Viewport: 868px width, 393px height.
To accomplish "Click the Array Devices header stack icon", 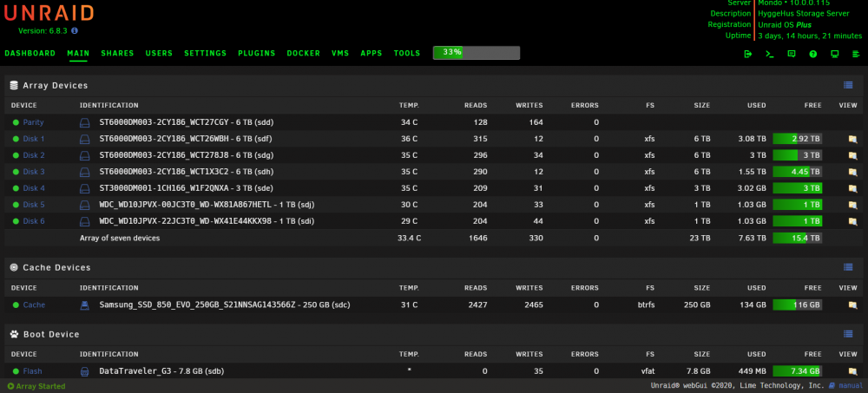I will click(14, 85).
